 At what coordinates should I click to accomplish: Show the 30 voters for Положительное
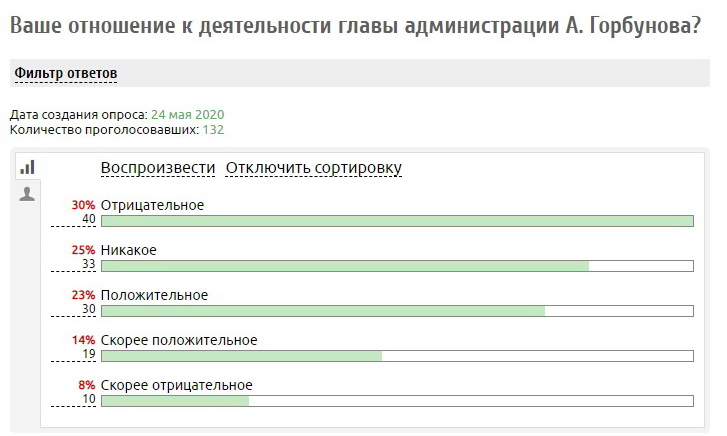[x=88, y=310]
